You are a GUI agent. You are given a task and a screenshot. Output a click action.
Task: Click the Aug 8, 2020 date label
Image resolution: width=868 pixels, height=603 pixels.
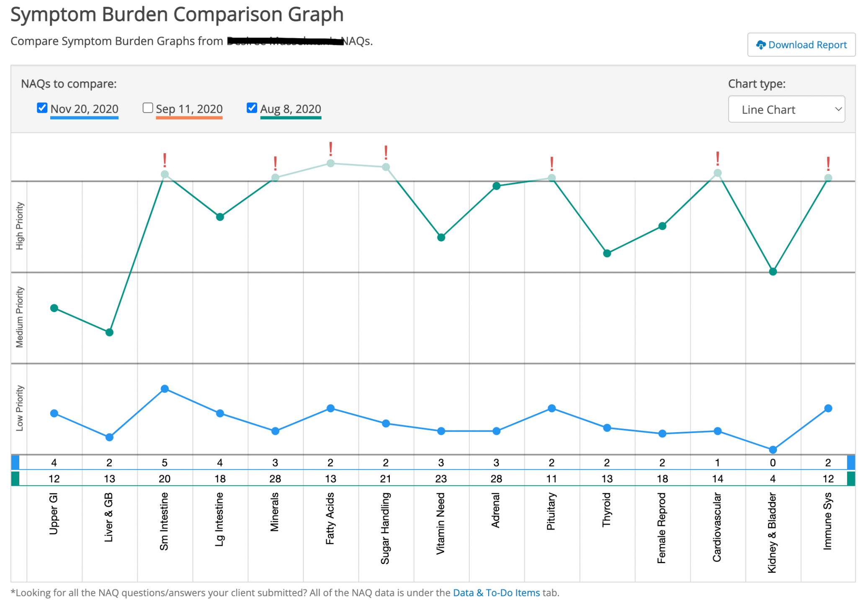coord(291,109)
